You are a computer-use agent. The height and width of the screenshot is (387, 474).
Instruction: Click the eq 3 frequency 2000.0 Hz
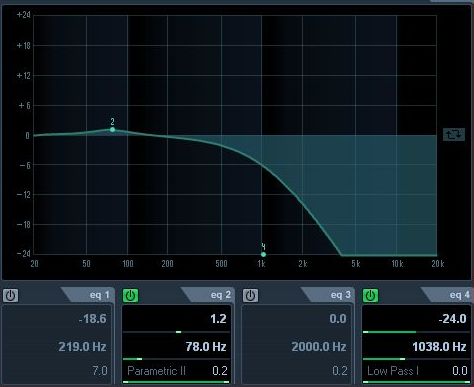pos(319,347)
